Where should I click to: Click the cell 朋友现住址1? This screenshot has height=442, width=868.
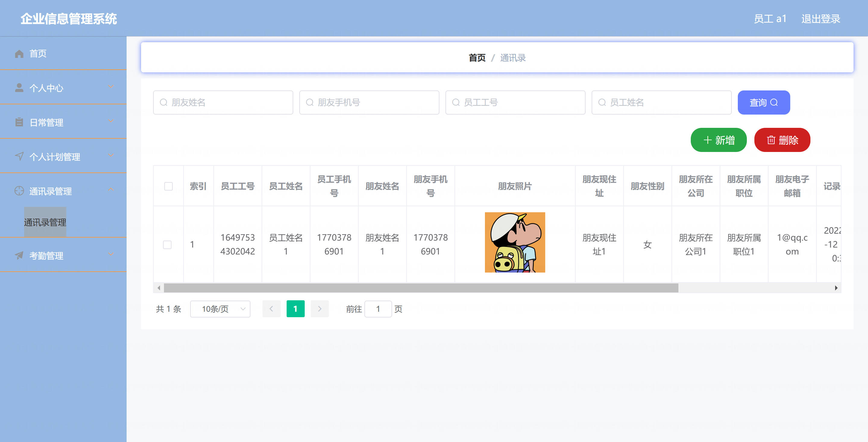click(x=599, y=245)
